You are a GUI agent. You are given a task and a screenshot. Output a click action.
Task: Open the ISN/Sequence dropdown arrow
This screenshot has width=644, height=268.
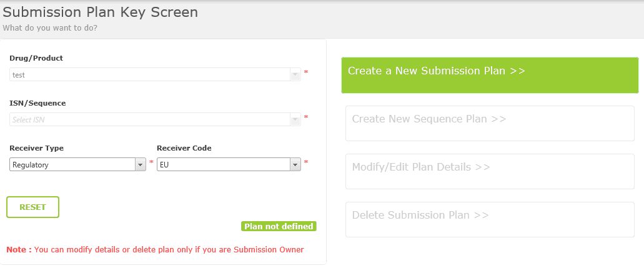pos(295,119)
